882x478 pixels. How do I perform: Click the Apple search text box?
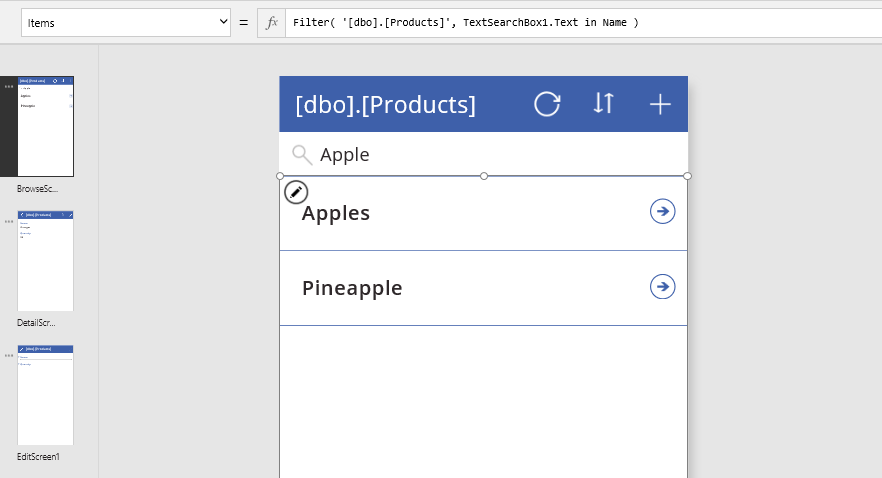click(483, 154)
